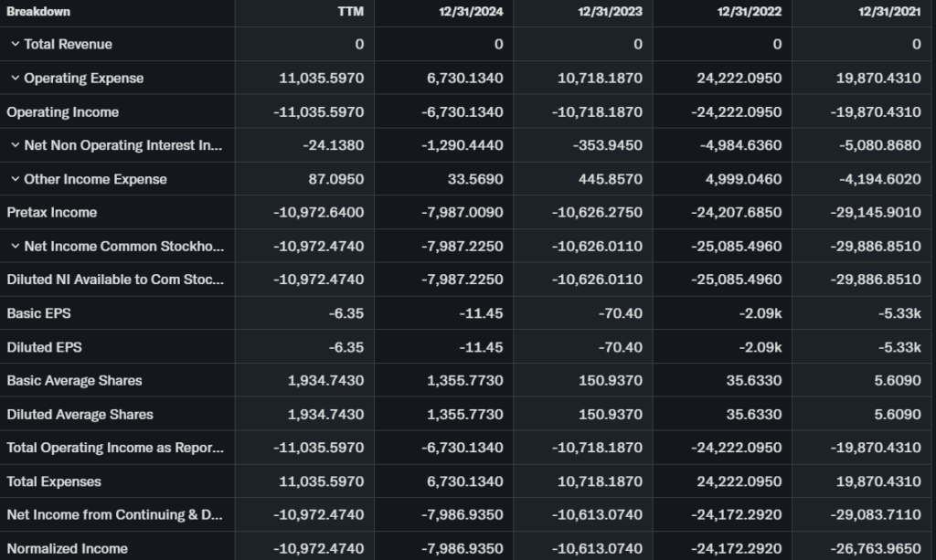
Task: Expand the Other Income Expense row
Action: 15,180
